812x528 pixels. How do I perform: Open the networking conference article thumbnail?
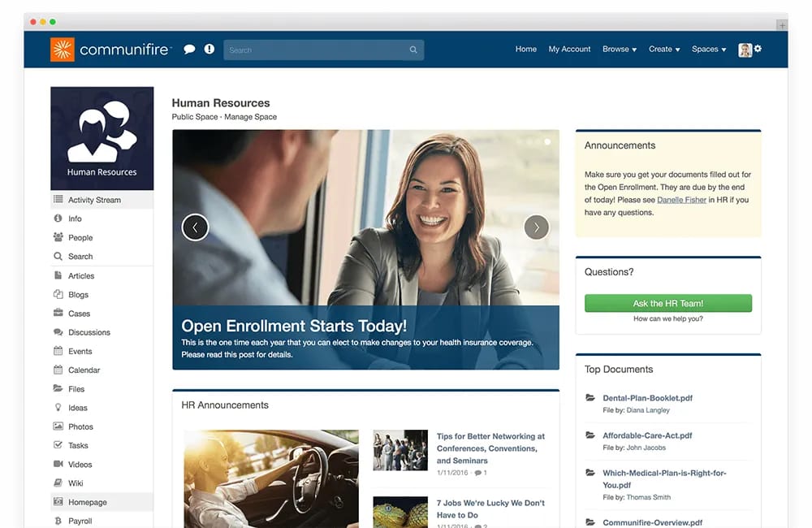[400, 450]
